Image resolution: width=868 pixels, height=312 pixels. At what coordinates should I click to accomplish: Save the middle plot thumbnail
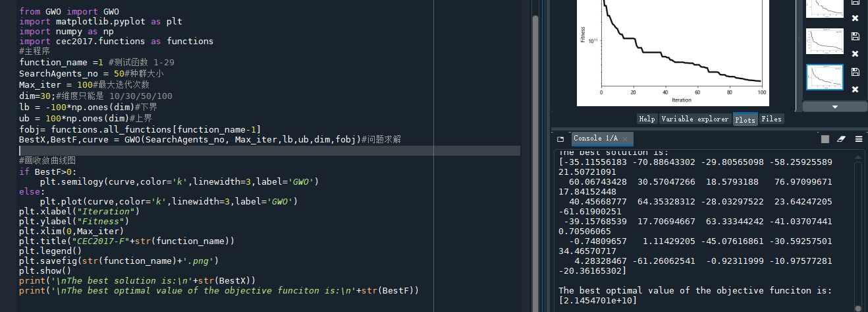pyautogui.click(x=855, y=36)
